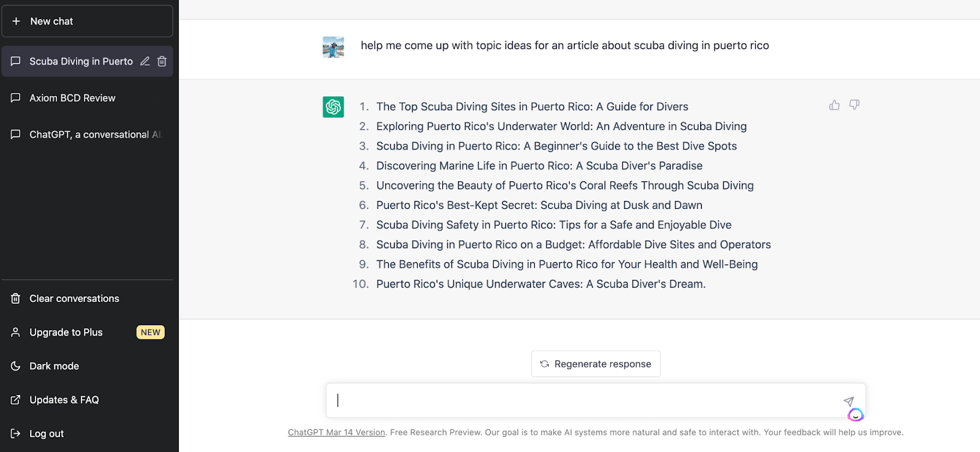Click "Discovering Marine Life in Puerto Rico" line
980x452 pixels.
click(x=539, y=165)
